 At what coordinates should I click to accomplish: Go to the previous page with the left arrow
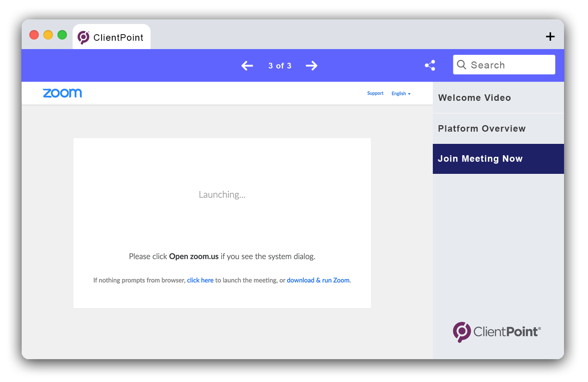point(247,66)
